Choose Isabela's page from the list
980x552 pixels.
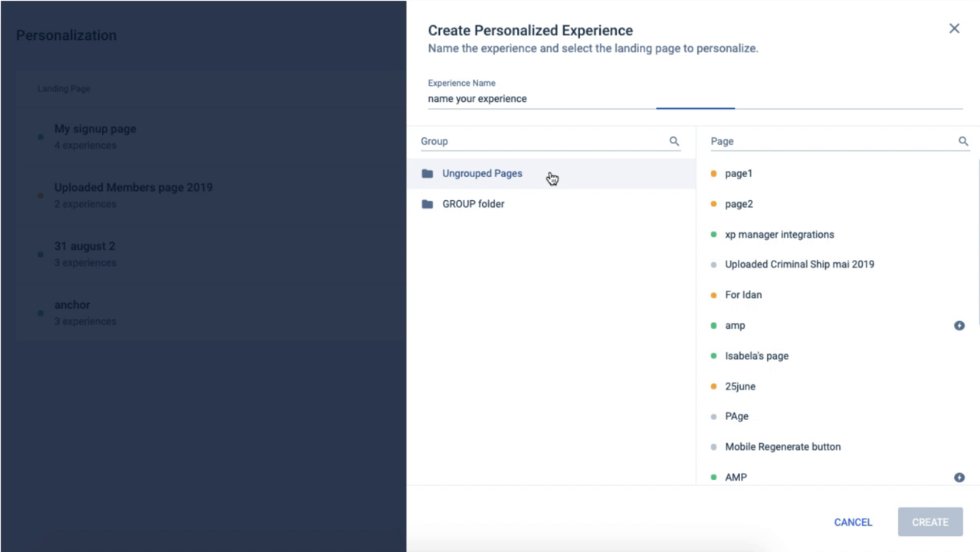coord(756,356)
